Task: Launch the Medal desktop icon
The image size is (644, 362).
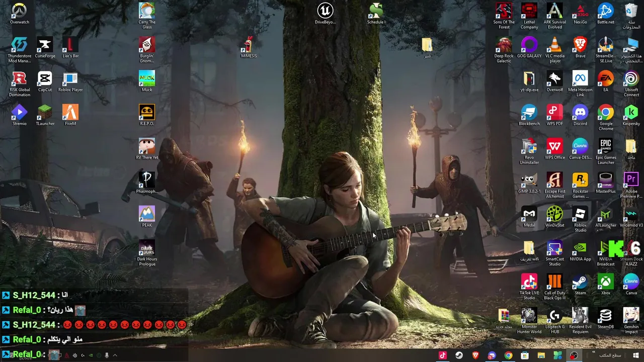Action: (x=529, y=217)
